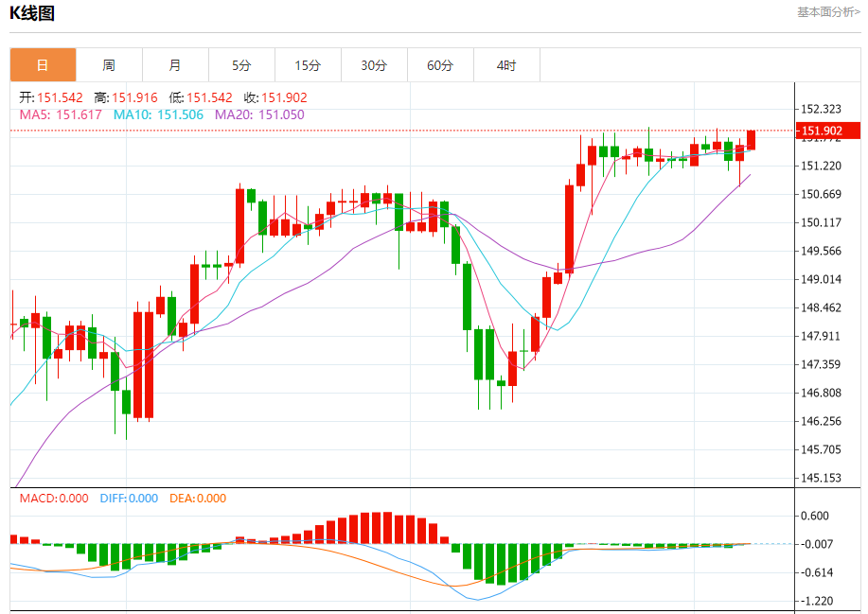The image size is (868, 614).
Task: Click the 150.669 price axis label
Action: pos(821,194)
